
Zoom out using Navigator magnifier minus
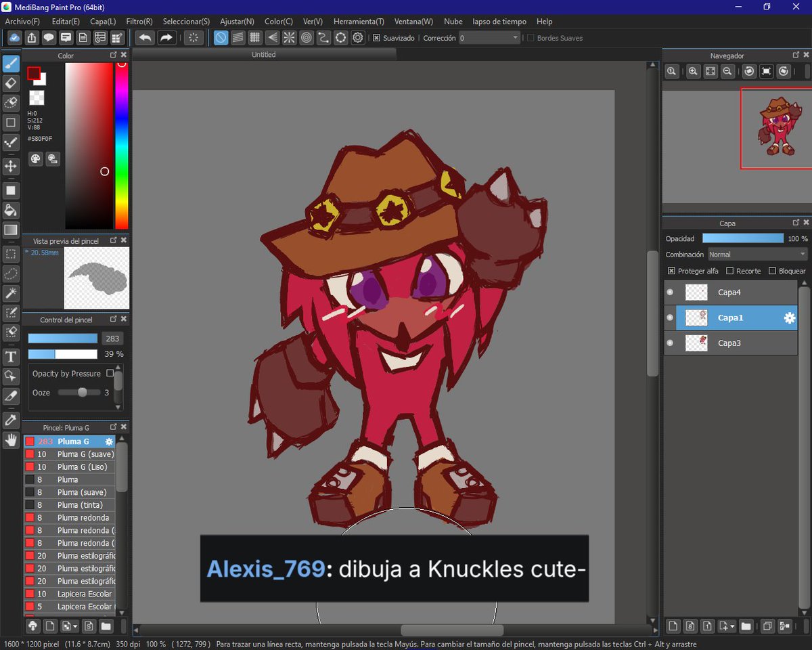[727, 71]
